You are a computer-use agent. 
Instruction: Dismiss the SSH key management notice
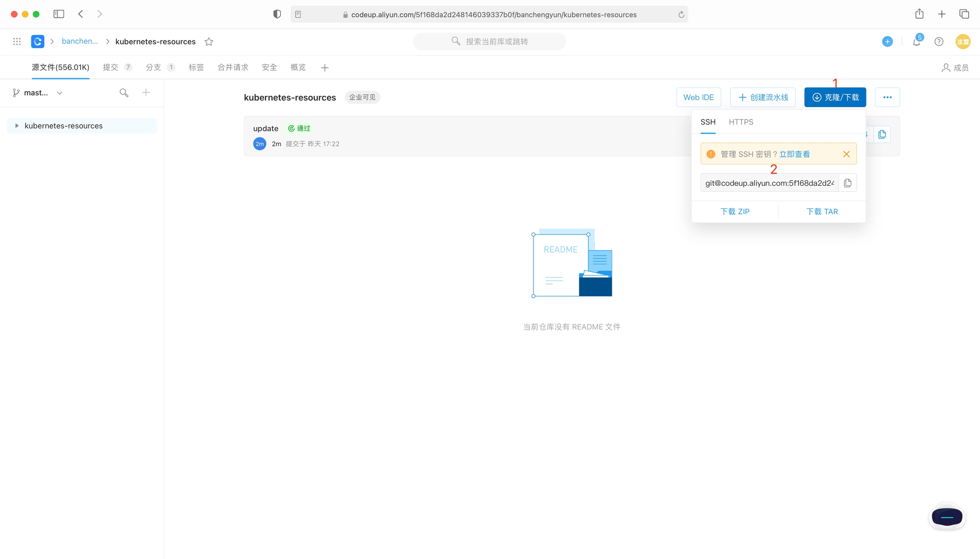[846, 154]
